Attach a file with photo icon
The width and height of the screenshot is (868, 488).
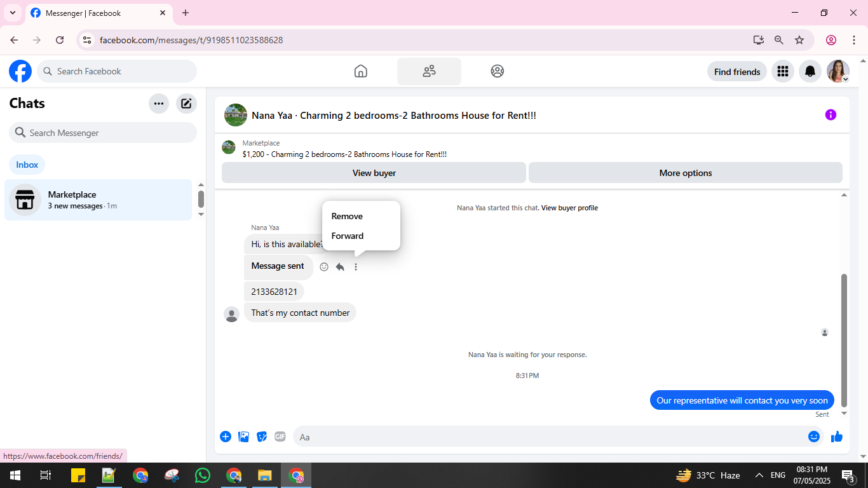[x=243, y=437]
